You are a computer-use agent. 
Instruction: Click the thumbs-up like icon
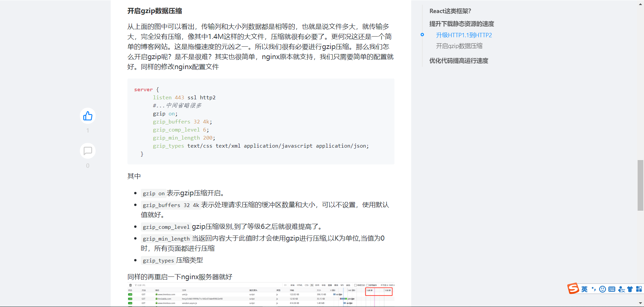[x=88, y=116]
